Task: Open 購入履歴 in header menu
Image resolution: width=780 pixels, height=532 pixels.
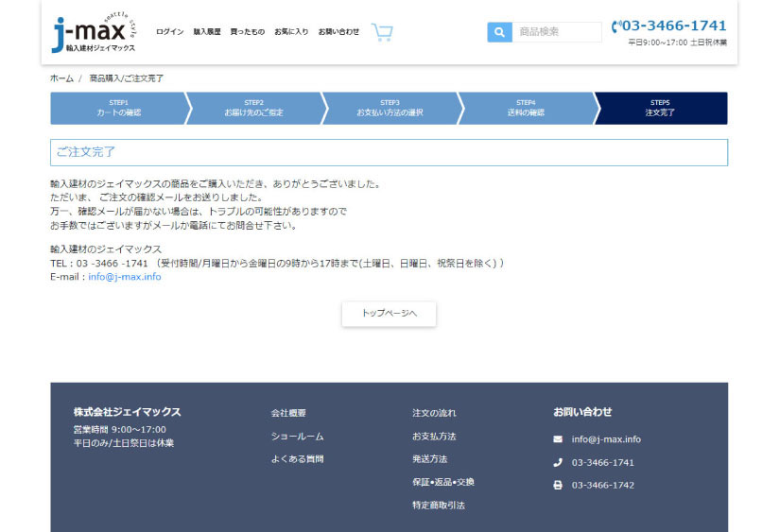Action: [207, 32]
